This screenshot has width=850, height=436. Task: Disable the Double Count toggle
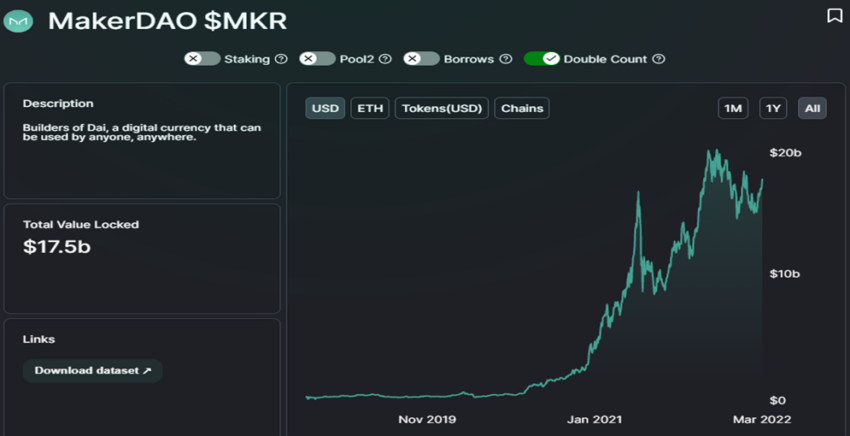(542, 59)
